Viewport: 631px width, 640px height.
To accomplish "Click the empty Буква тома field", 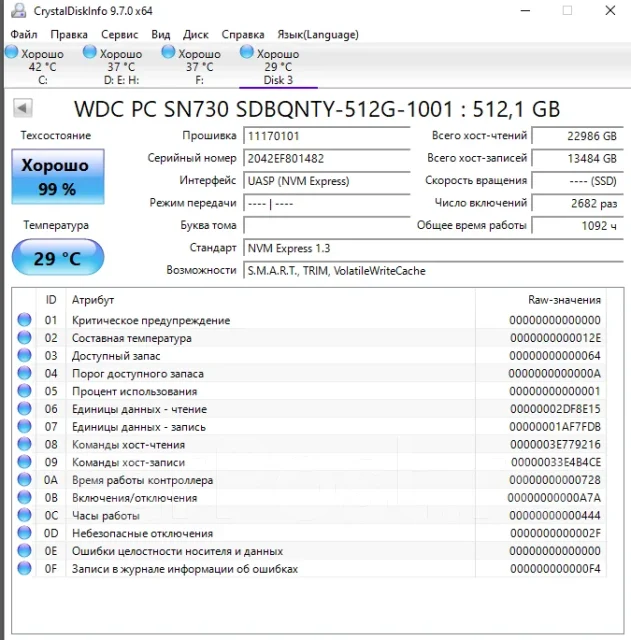I will (x=327, y=226).
